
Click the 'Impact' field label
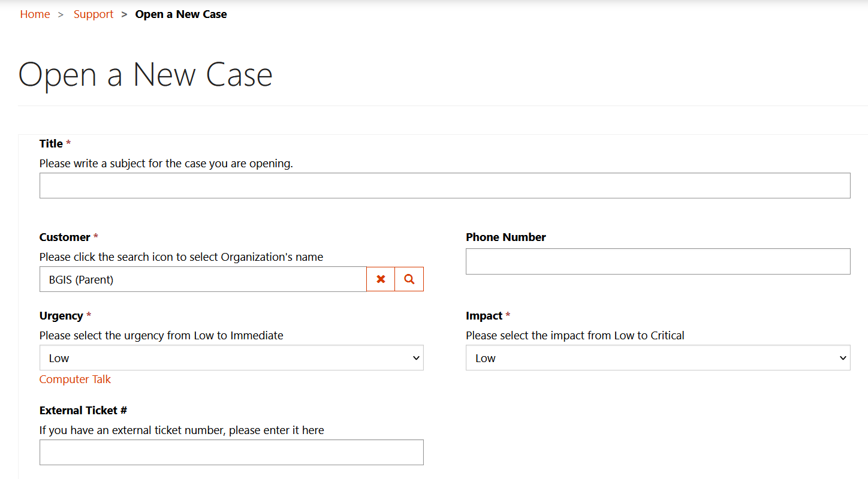pos(484,316)
